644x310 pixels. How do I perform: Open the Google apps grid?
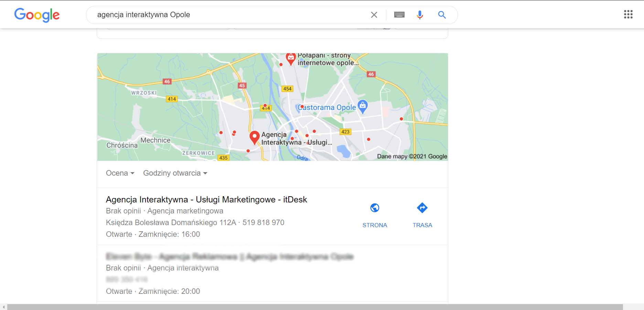point(628,14)
